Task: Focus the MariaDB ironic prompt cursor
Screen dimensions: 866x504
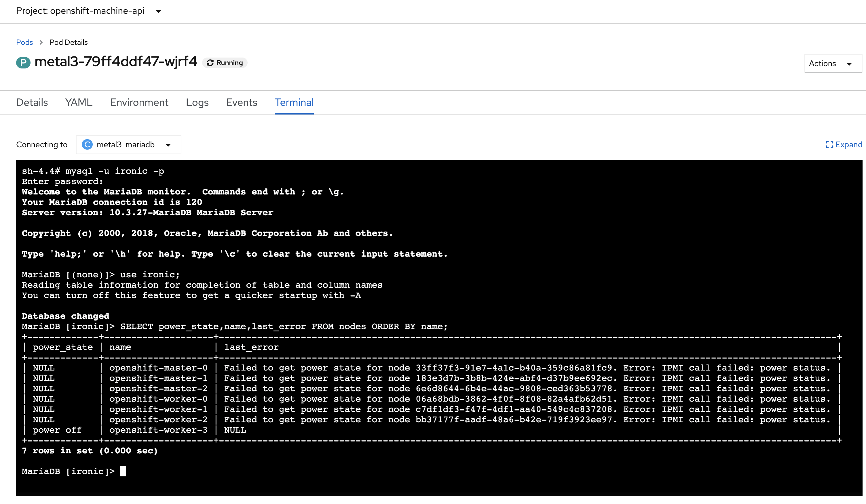Action: 123,471
